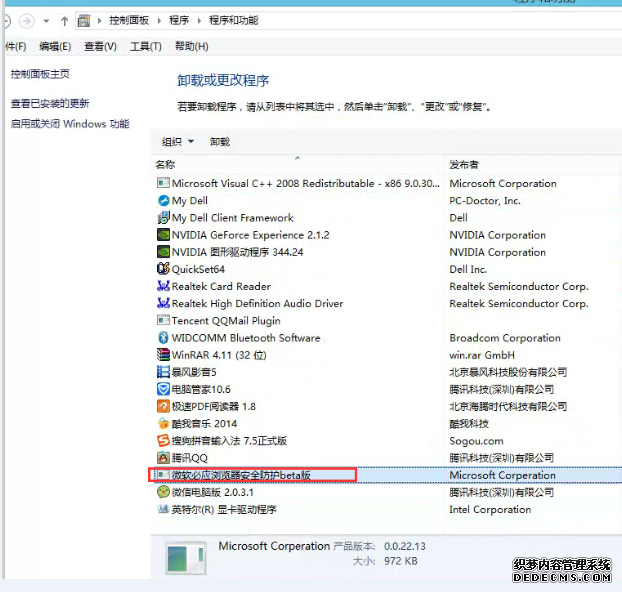Image resolution: width=622 pixels, height=592 pixels.
Task: Open the 帮助(H) menu
Action: point(192,46)
